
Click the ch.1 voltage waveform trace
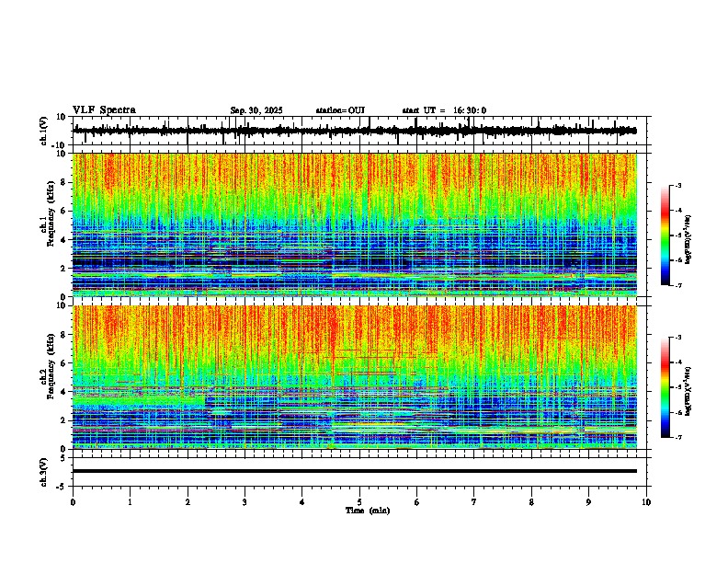(x=354, y=131)
